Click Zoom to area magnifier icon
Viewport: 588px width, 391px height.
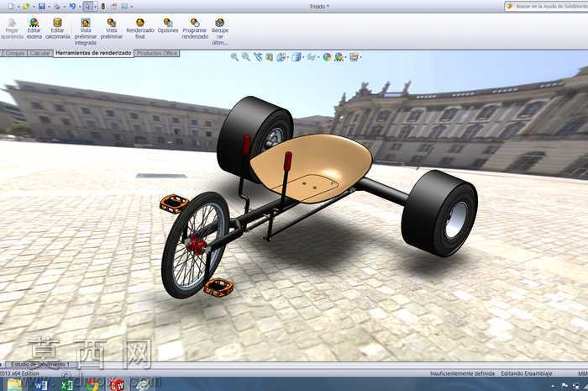[x=246, y=57]
